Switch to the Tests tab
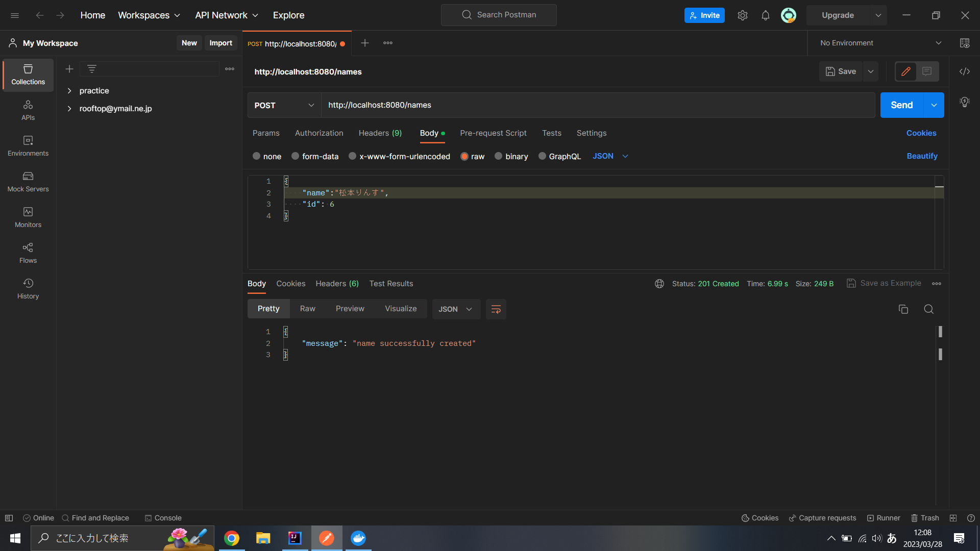The height and width of the screenshot is (551, 980). [x=552, y=133]
